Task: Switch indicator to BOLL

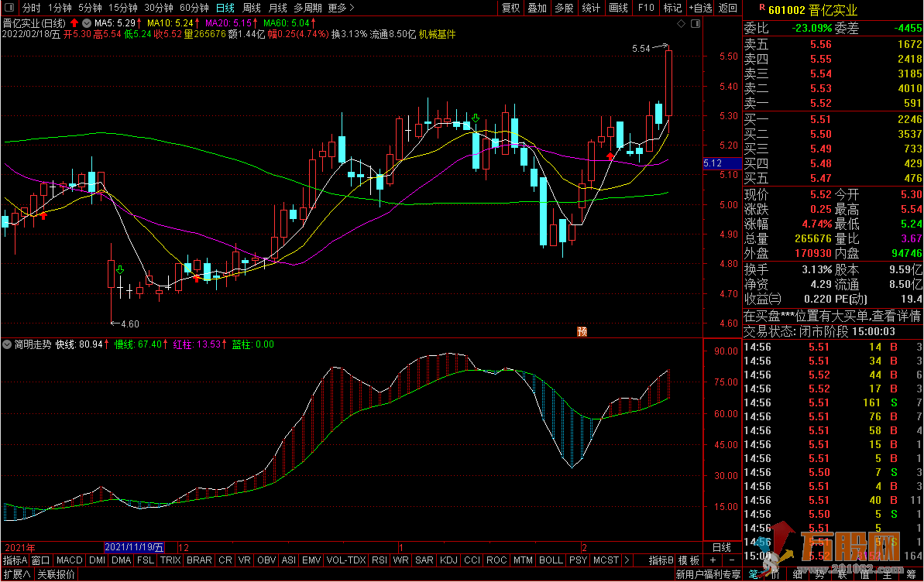Action: pos(551,560)
